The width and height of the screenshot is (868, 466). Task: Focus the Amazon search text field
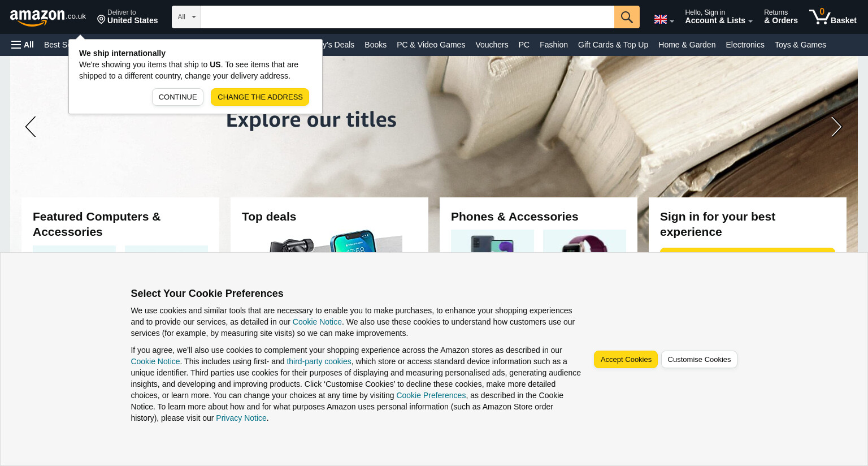407,17
